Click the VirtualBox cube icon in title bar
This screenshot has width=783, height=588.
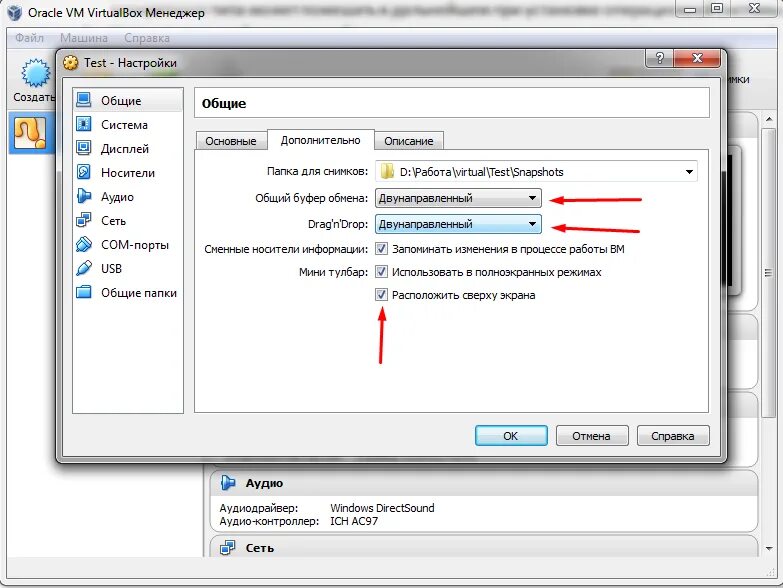(x=14, y=12)
